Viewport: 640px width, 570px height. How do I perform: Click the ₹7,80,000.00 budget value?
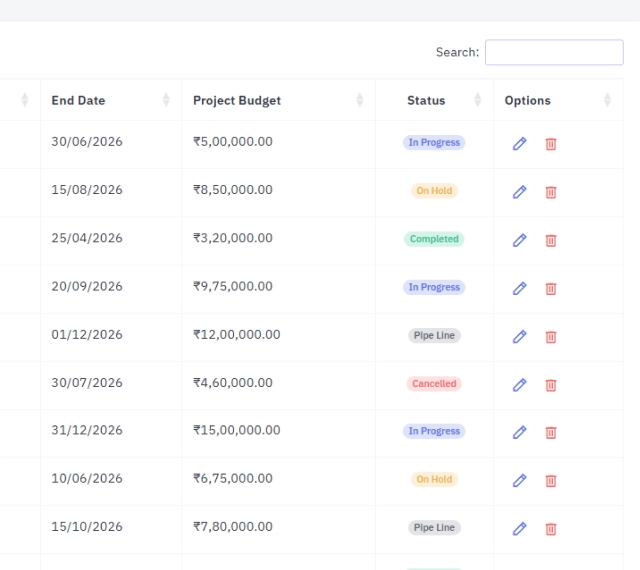click(x=233, y=526)
